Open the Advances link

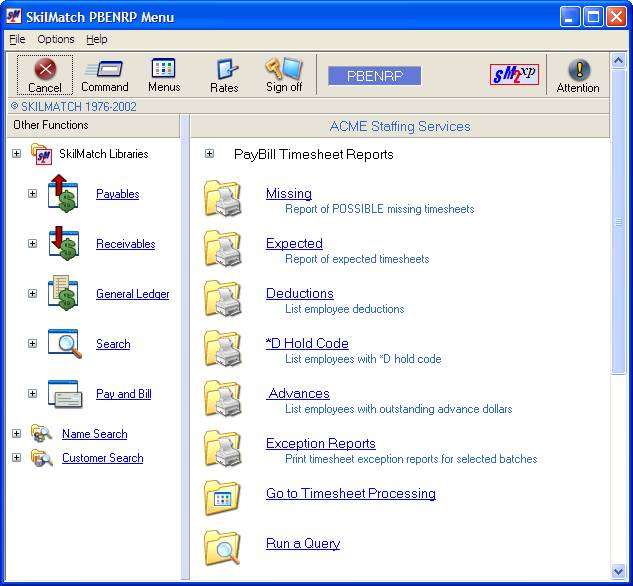click(x=298, y=393)
